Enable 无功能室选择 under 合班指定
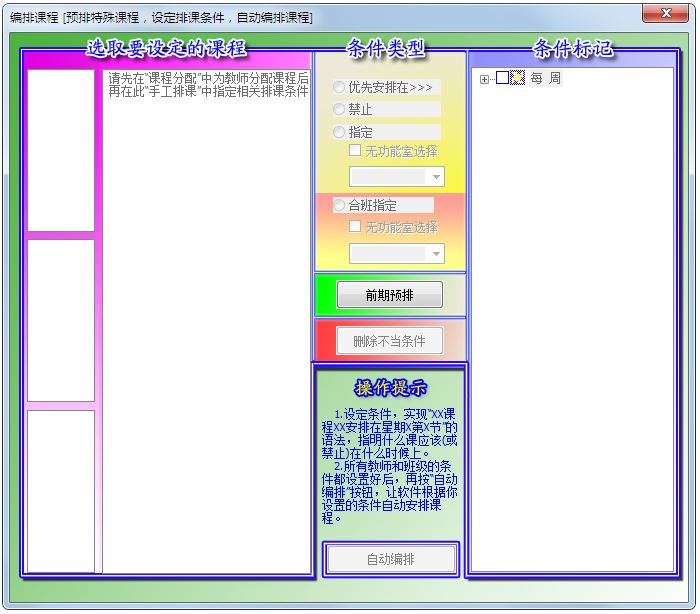Screen dimensions: 700x614 tap(355, 227)
